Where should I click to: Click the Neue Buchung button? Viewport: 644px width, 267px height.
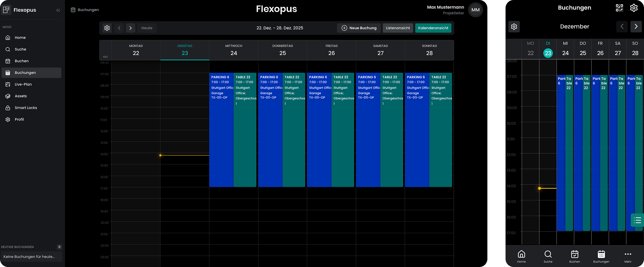pyautogui.click(x=359, y=28)
